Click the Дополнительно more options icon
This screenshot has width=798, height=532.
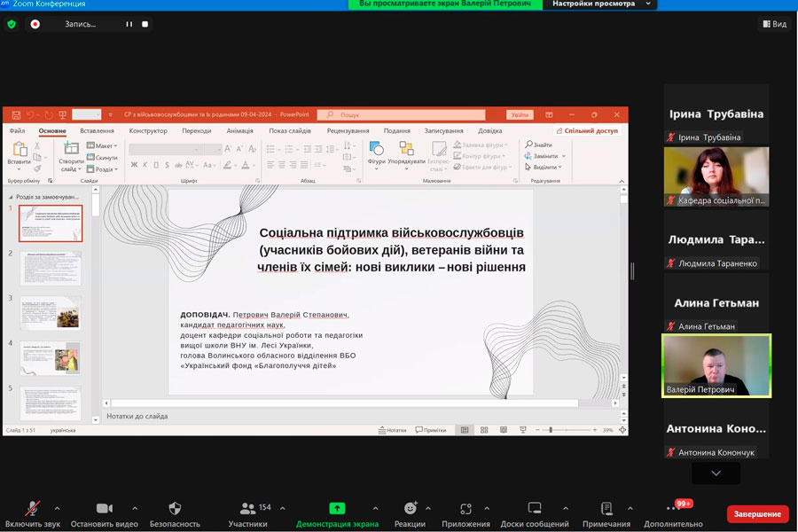click(x=674, y=509)
